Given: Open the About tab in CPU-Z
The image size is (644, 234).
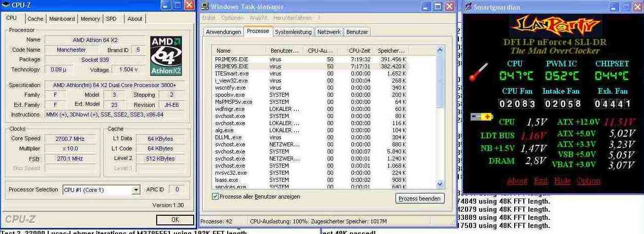Looking at the screenshot, I should 135,19.
